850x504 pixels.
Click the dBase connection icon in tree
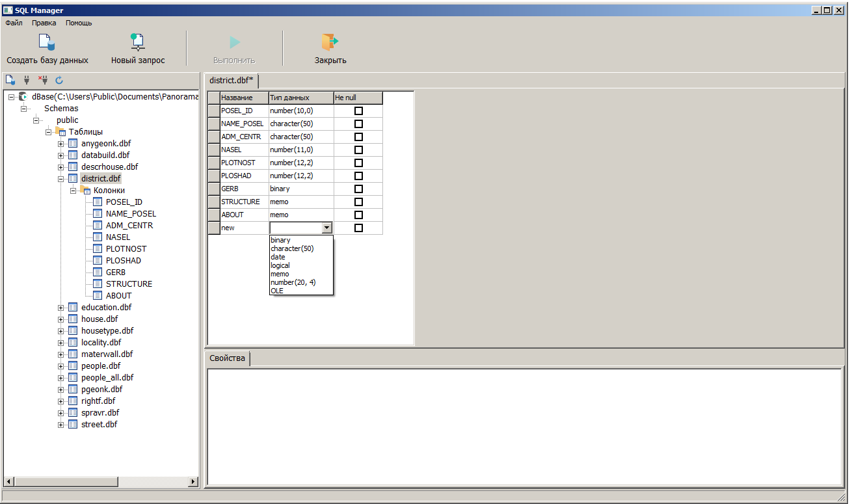[23, 97]
